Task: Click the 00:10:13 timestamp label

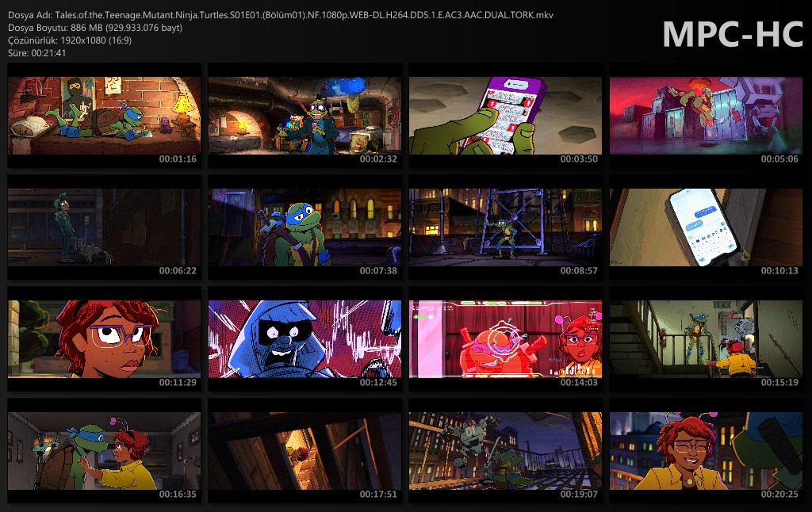Action: pos(780,271)
